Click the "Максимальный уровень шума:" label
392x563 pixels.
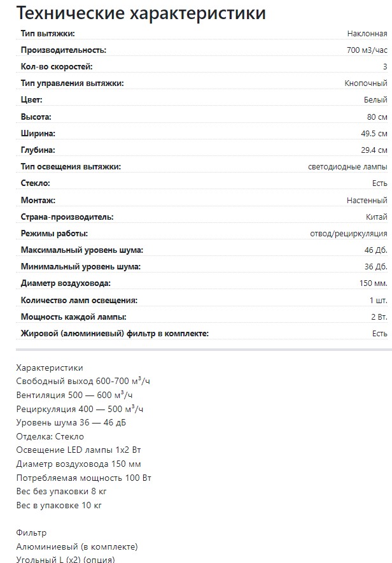click(81, 250)
